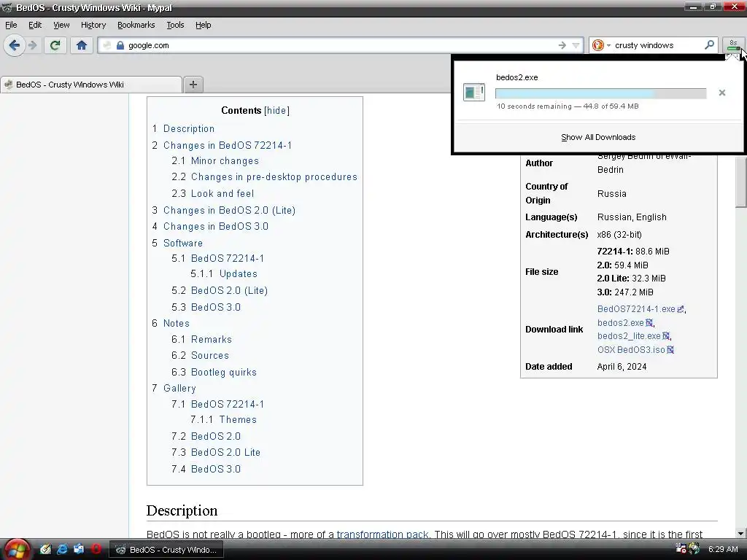Select the BedOS - Crusty Windows Wiki tab

(91, 85)
